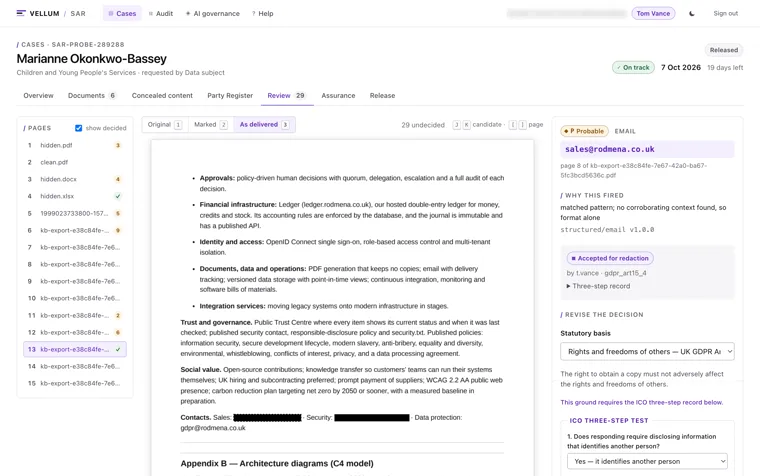Click the orange 9 badge on page 6
The height and width of the screenshot is (476, 760).
118,230
